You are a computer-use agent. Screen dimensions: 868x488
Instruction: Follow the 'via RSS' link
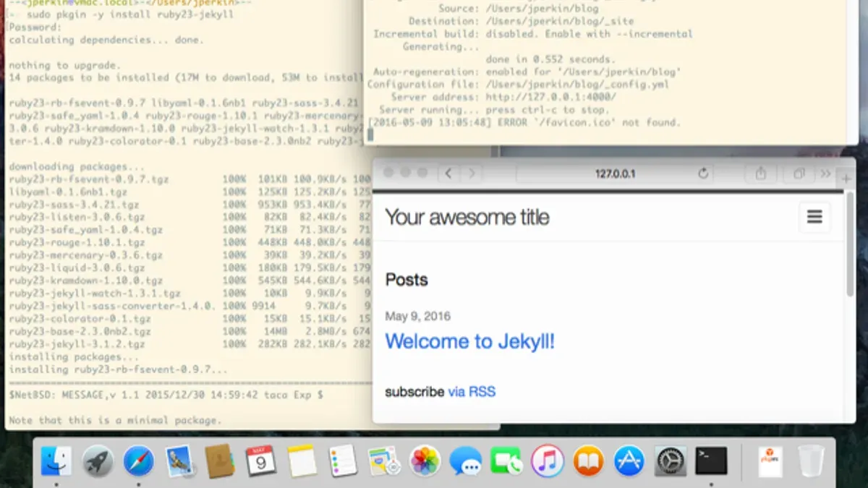(x=472, y=392)
